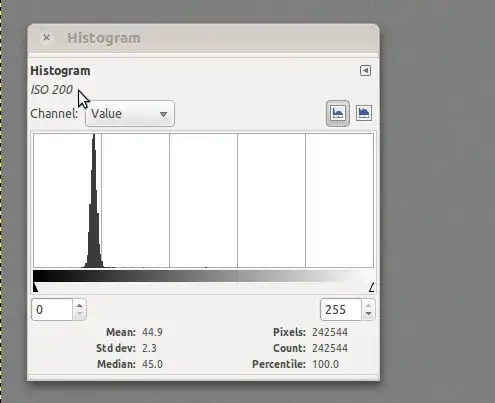Screen dimensions: 495x403
Task: Click the black-to-white gradient bar
Action: coord(204,276)
